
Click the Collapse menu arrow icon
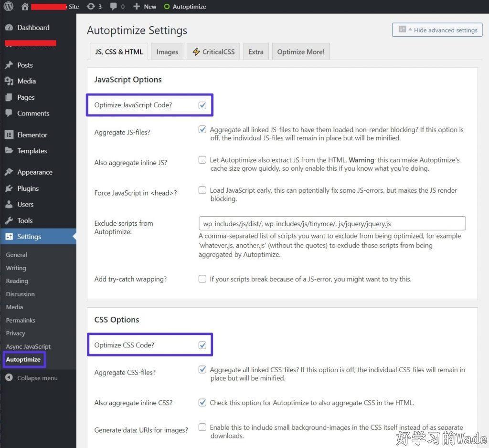9,377
